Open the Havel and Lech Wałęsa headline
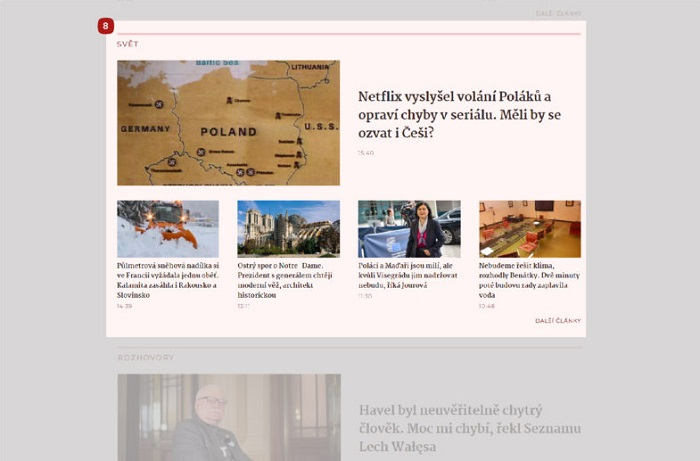 [x=469, y=428]
